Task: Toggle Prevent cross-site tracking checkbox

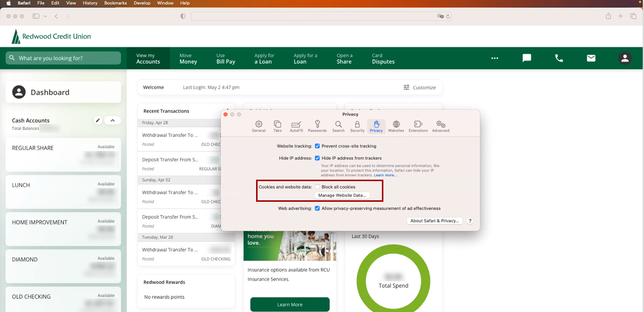Action: [317, 146]
